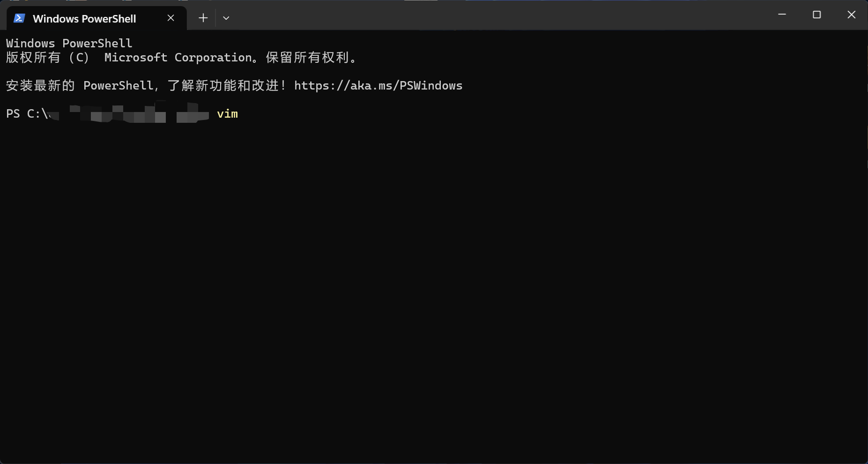Click the empty terminal area below the prompt
This screenshot has width=868, height=464.
coord(422,281)
